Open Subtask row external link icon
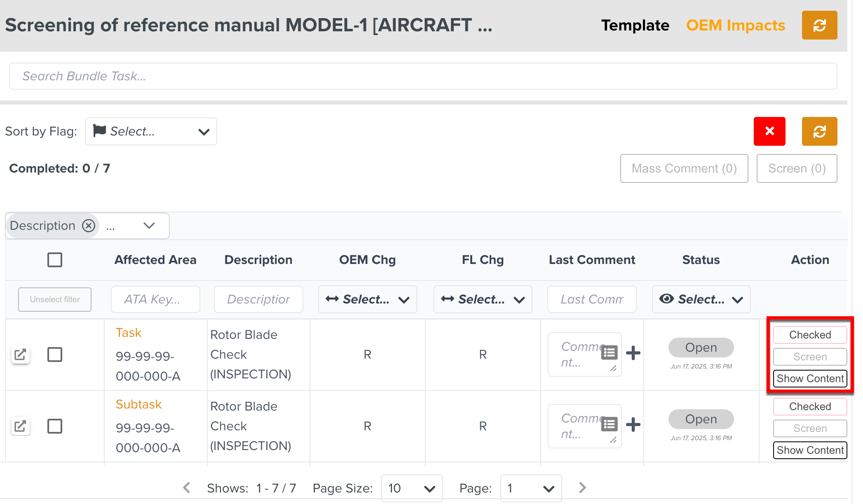 [20, 426]
